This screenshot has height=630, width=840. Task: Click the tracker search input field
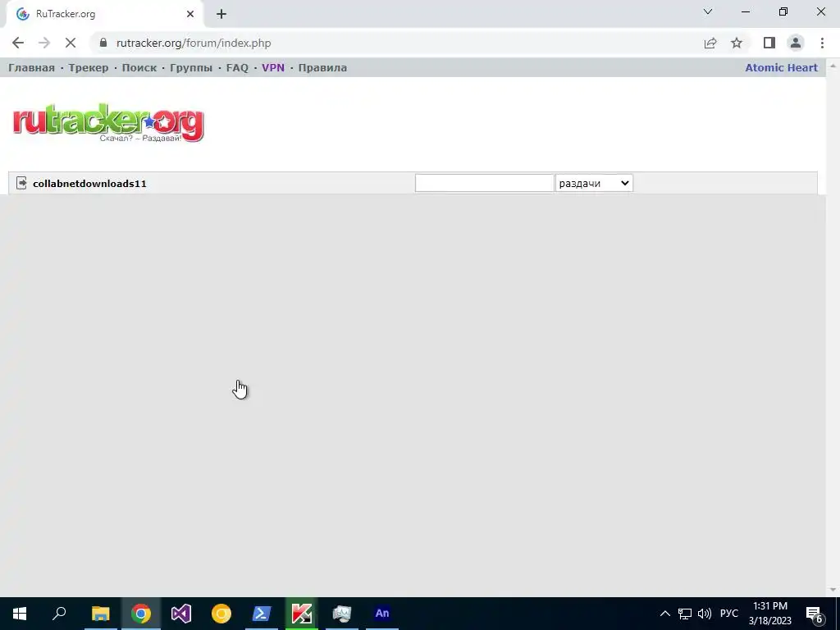(x=484, y=183)
